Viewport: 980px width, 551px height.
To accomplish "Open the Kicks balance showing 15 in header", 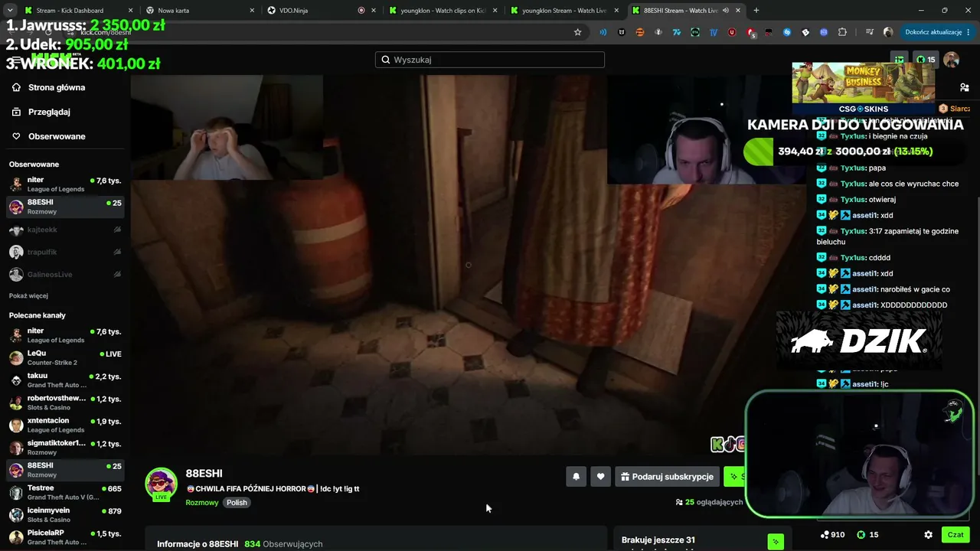I will coord(926,60).
